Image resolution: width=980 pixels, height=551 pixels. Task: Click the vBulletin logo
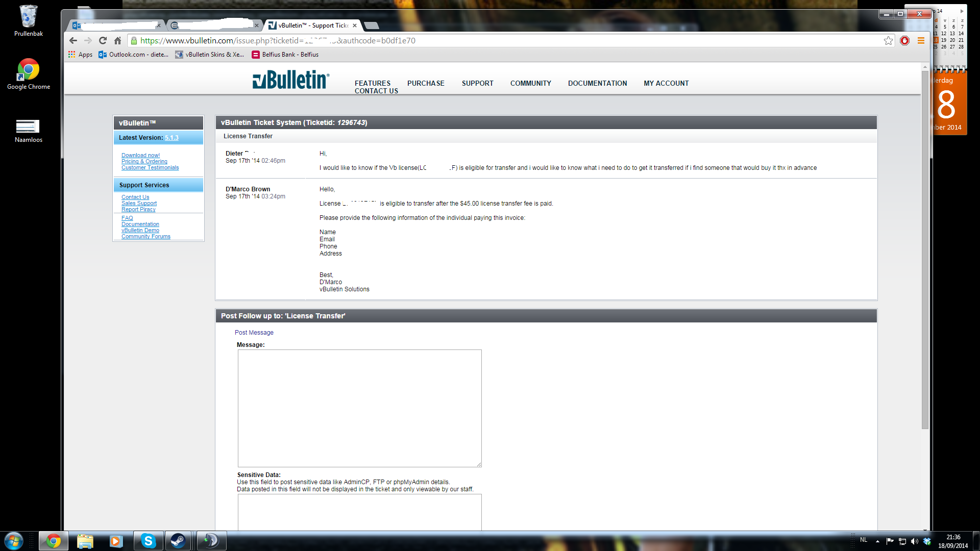tap(291, 80)
